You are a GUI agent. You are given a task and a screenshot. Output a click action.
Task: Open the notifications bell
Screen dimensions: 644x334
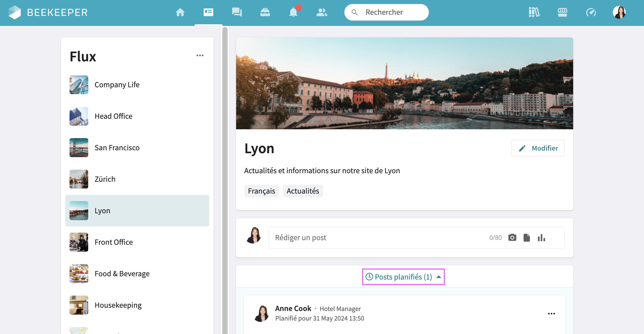click(293, 12)
